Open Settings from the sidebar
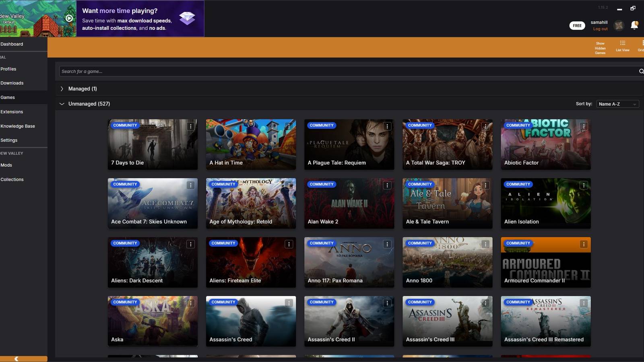 point(9,140)
